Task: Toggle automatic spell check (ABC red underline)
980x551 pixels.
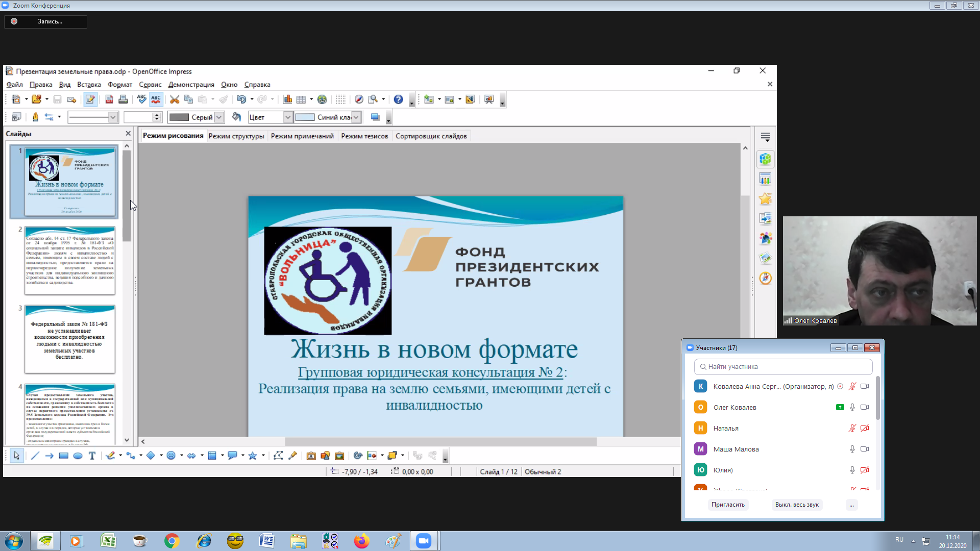Action: (x=156, y=99)
